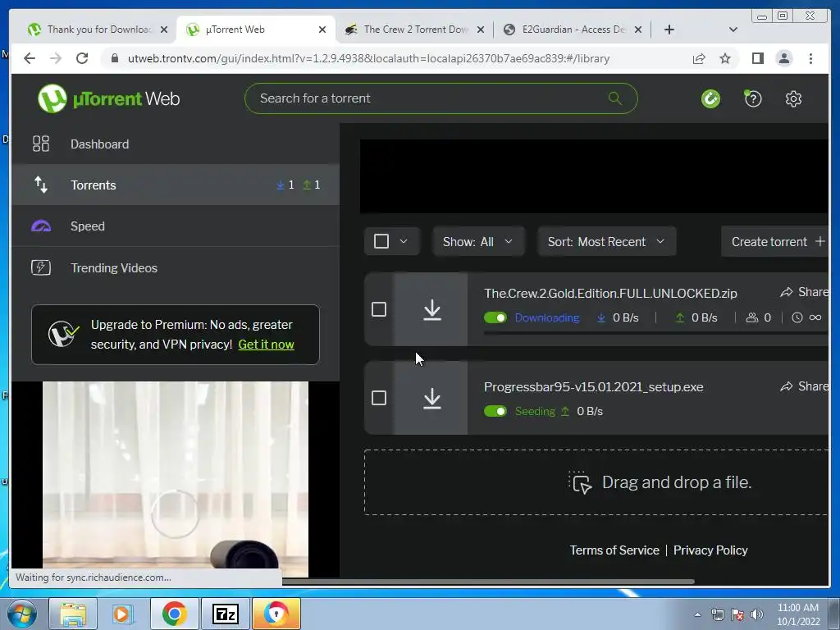Toggle off The.Crew.2 downloading switch

[495, 317]
